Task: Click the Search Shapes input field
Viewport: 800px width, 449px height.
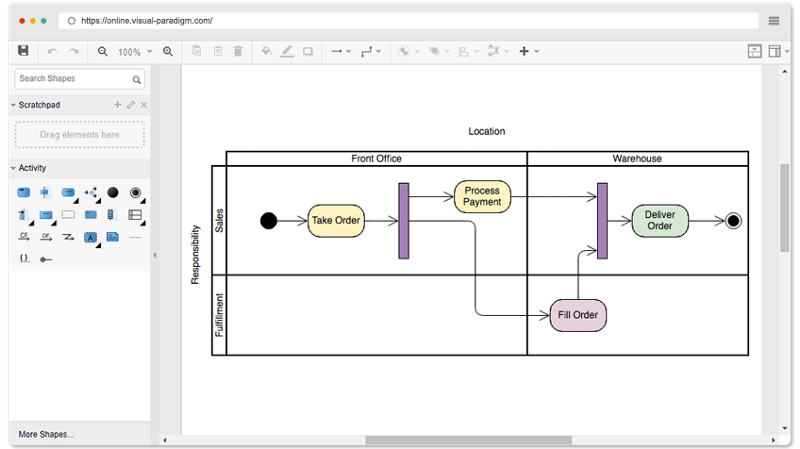Action: tap(72, 79)
